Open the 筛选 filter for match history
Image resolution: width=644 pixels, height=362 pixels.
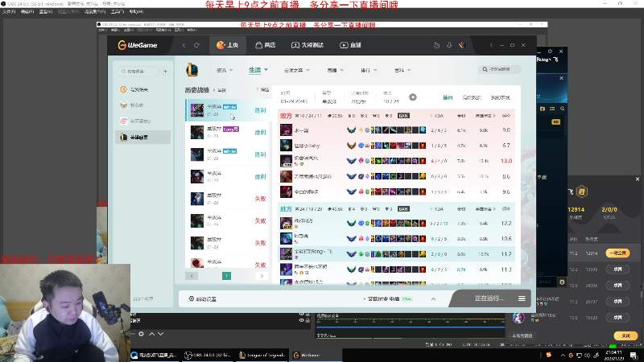tap(262, 89)
